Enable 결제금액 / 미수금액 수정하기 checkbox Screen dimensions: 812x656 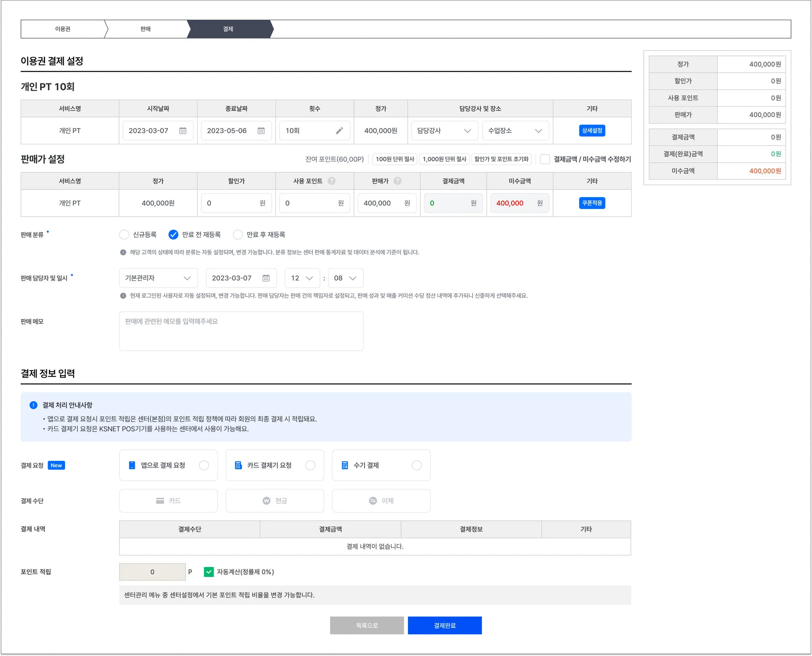tap(545, 159)
